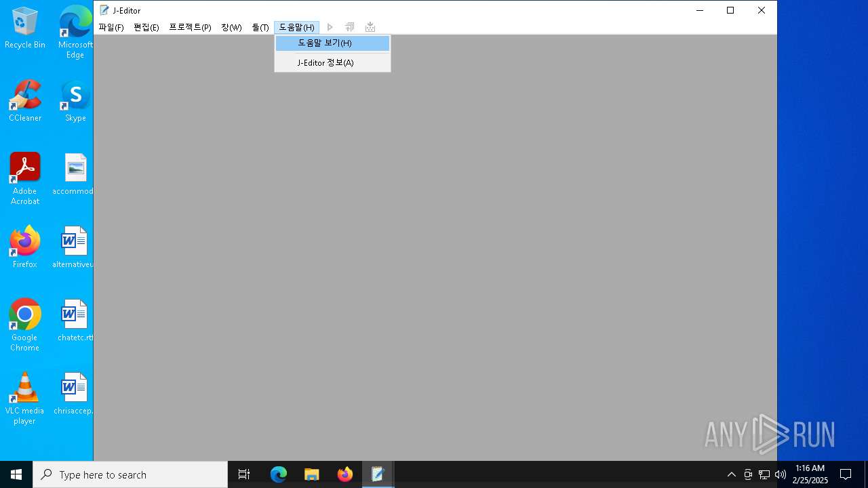Open the 편집(E) menu

[x=146, y=27]
